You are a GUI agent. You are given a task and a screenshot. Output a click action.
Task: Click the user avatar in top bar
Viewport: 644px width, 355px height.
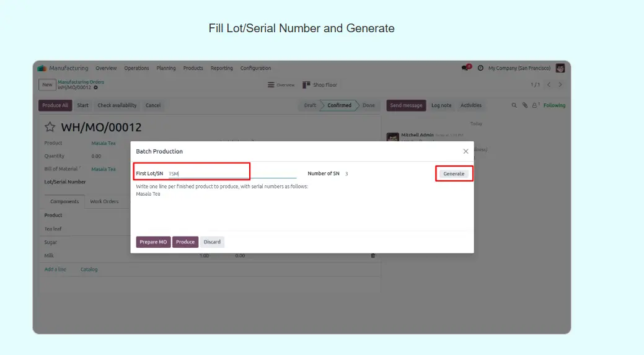click(560, 68)
